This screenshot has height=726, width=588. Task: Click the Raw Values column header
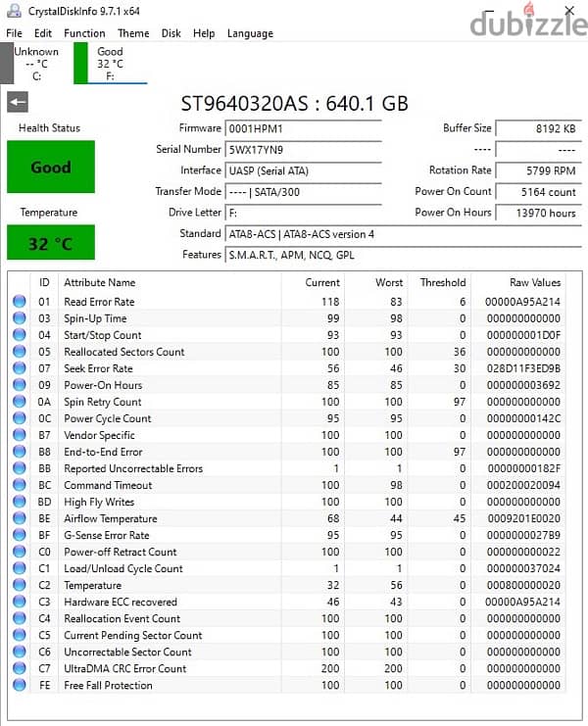[x=535, y=282]
